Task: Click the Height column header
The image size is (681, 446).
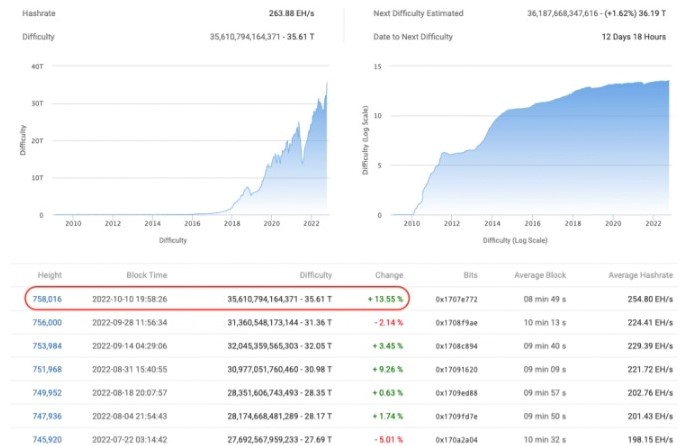Action: [49, 273]
